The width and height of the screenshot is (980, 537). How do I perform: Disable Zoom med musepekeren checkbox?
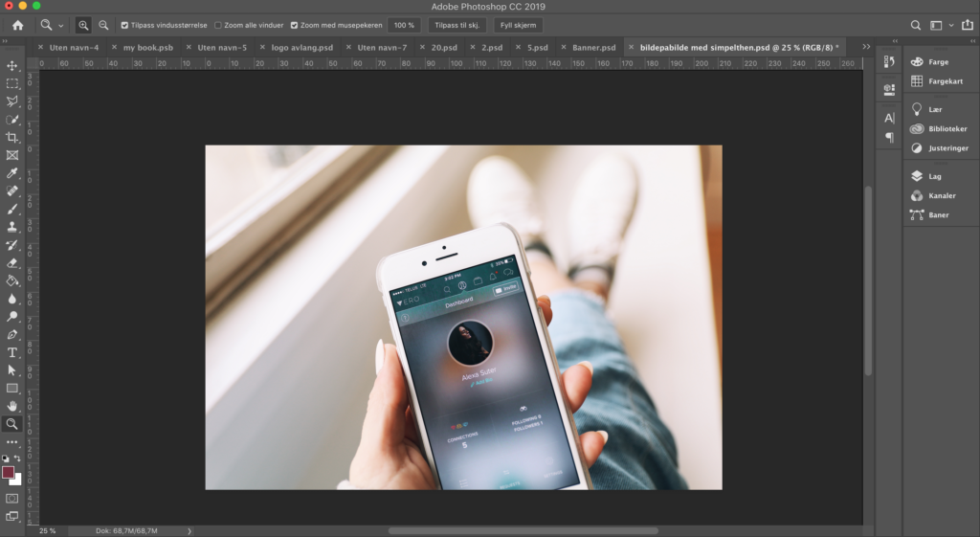click(294, 25)
